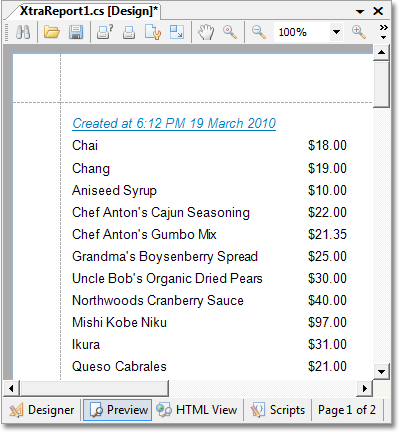Click the $19.00 price value

pyautogui.click(x=327, y=168)
